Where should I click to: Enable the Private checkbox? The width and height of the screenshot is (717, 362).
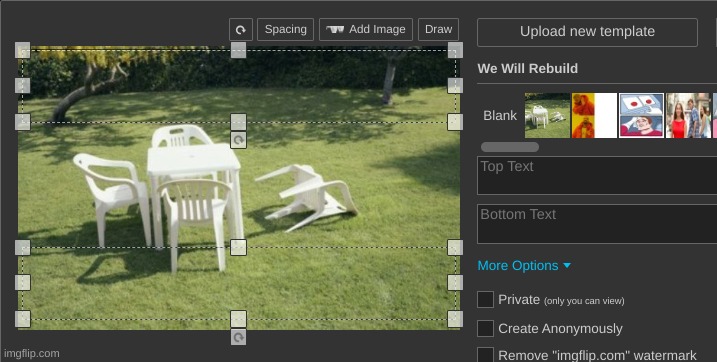click(x=485, y=300)
